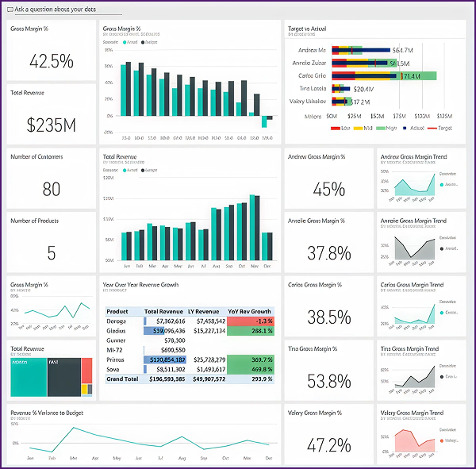Select the yellow block in the treemap

click(x=84, y=389)
